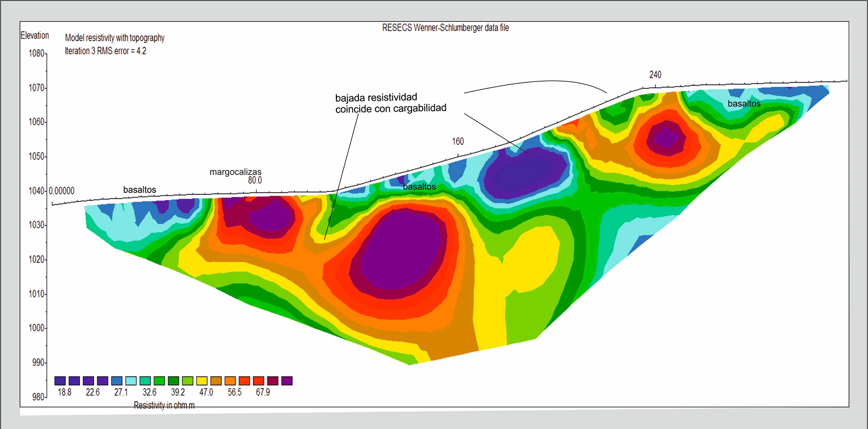Select the '240' distance marker

click(x=655, y=75)
